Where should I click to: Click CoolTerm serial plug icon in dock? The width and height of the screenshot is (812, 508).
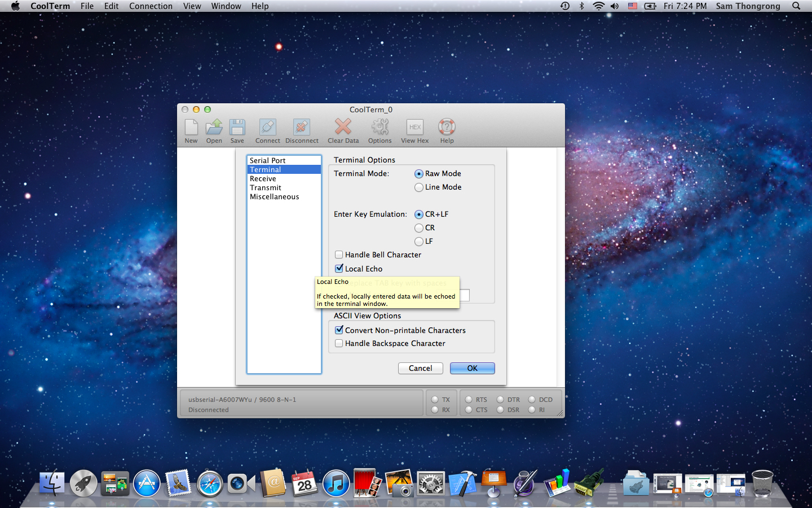click(x=589, y=484)
